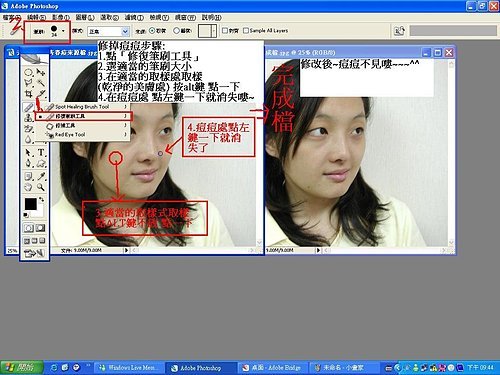Open the Filter menu

point(134,17)
